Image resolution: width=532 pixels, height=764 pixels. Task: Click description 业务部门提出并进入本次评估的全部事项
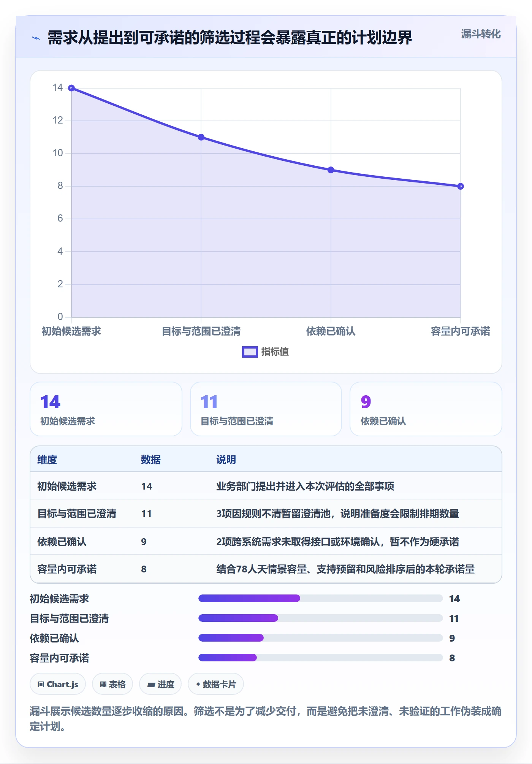[305, 486]
